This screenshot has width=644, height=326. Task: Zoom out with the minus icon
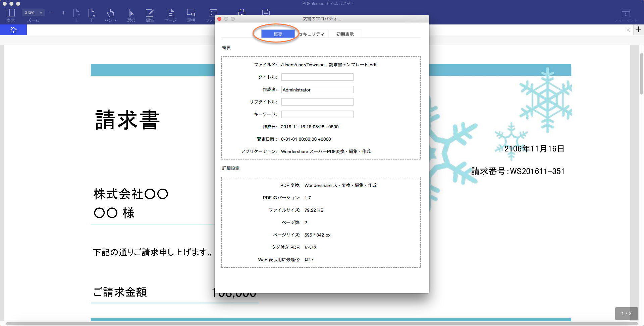[x=52, y=13]
